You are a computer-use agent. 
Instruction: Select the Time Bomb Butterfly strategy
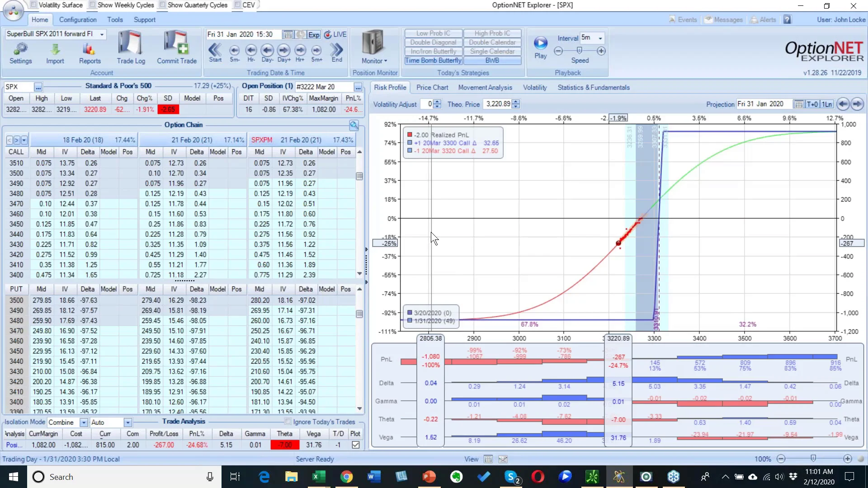point(433,61)
